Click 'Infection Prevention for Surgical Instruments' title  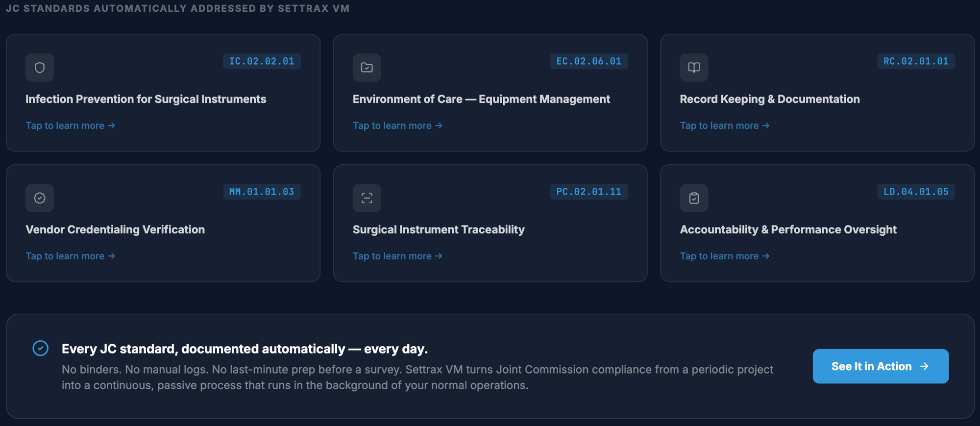(146, 99)
